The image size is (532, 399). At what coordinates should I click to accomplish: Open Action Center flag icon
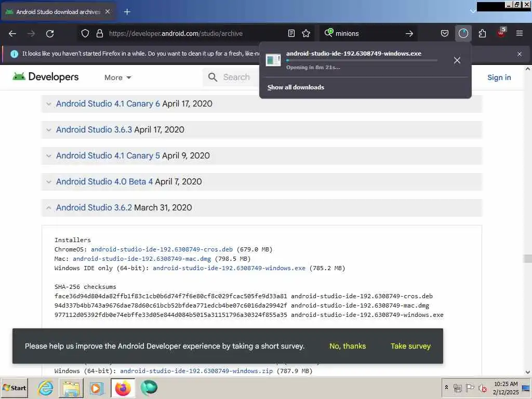[x=470, y=388]
